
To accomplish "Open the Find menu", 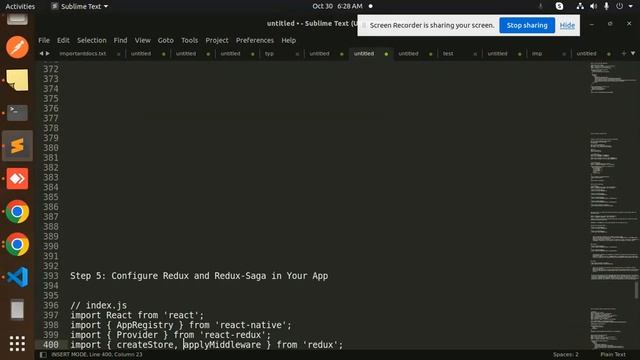I will coord(120,40).
